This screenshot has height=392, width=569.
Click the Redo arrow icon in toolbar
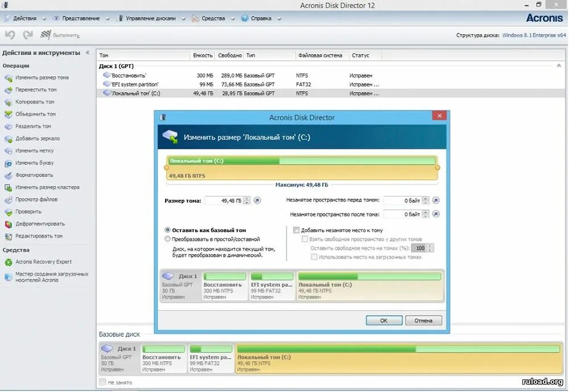[28, 35]
